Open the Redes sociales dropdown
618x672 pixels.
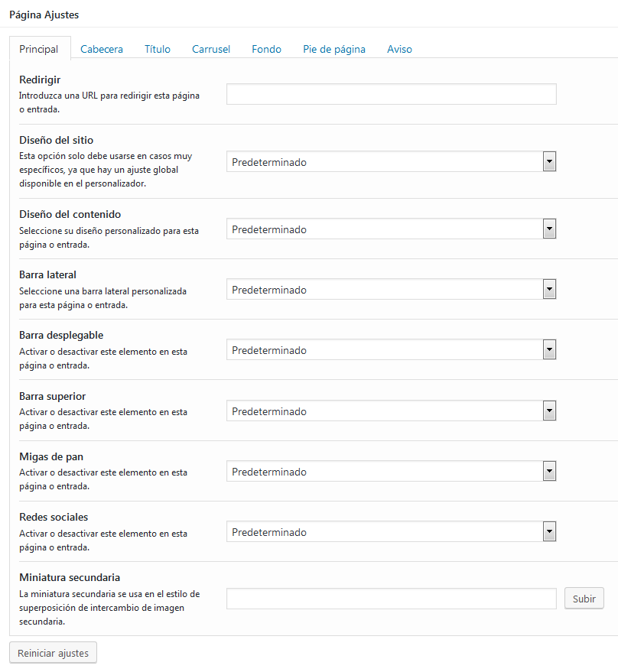[391, 532]
